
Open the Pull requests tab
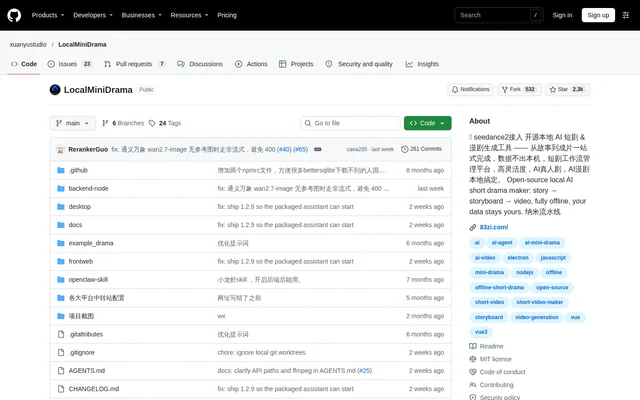(135, 64)
